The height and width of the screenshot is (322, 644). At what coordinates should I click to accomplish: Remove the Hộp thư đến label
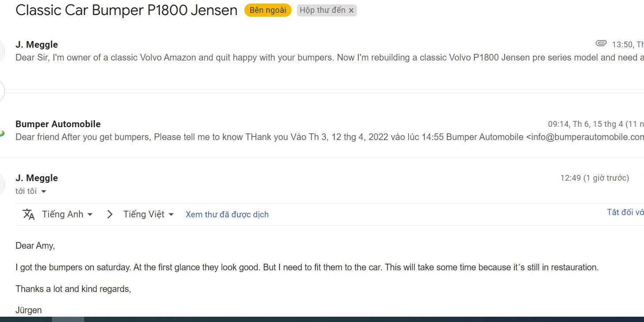pyautogui.click(x=351, y=11)
